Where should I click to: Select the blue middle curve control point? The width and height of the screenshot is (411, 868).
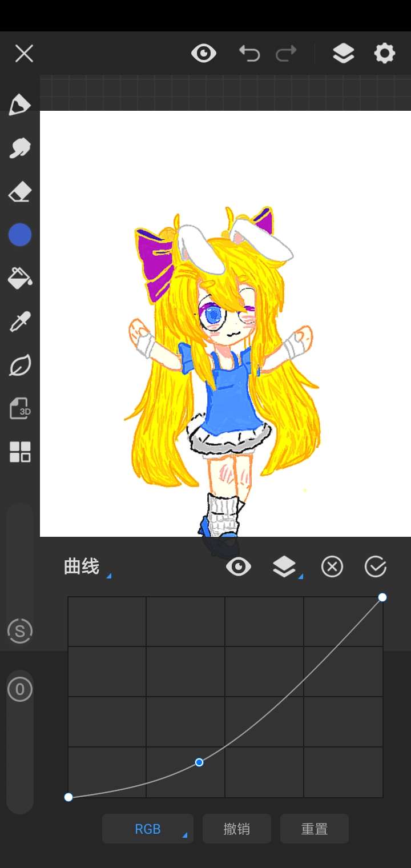[x=199, y=762]
